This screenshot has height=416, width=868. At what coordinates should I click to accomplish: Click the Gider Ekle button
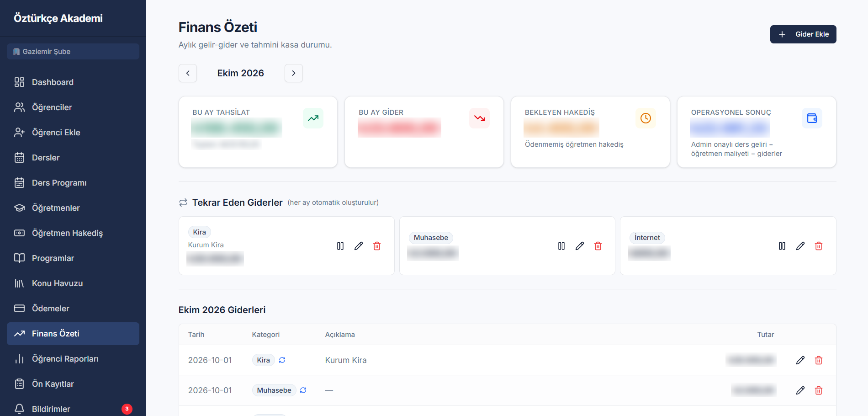coord(803,34)
